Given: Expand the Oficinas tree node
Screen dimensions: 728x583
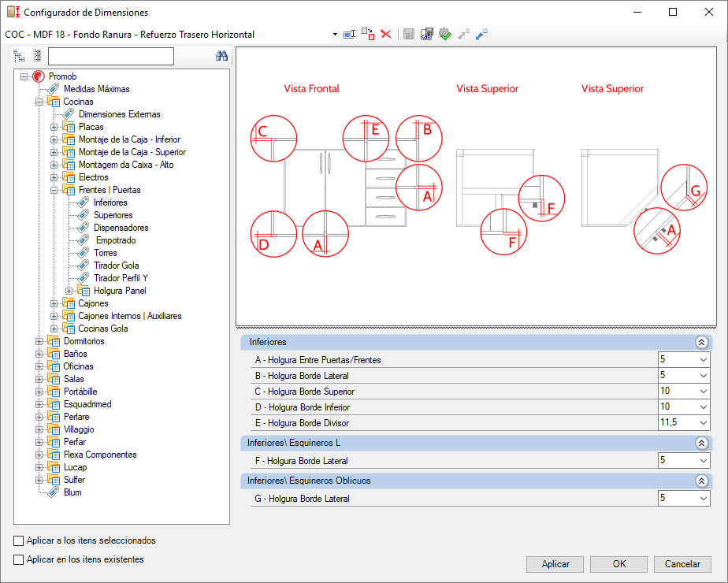Looking at the screenshot, I should tap(39, 366).
